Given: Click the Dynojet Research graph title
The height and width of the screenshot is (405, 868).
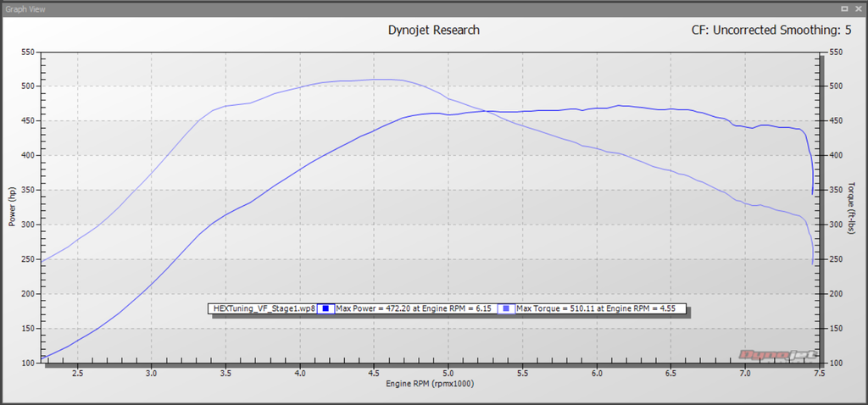Looking at the screenshot, I should [433, 30].
